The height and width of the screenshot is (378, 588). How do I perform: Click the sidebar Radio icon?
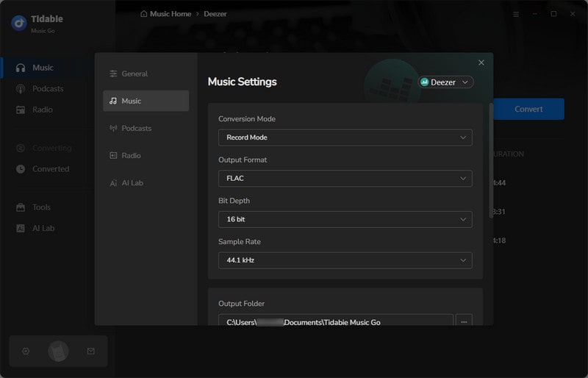click(x=21, y=110)
